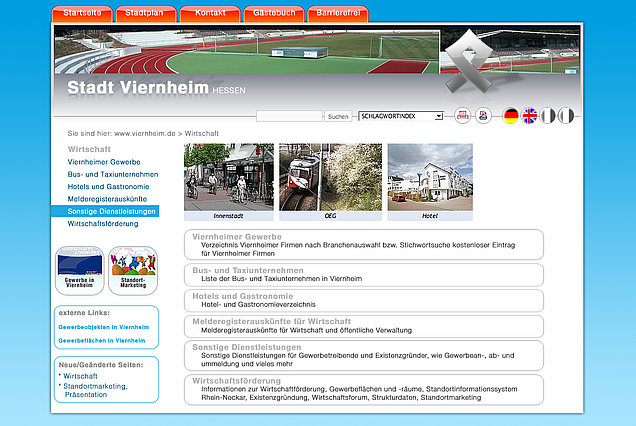Click www.viernheim.de in the breadcrumb

[x=145, y=133]
